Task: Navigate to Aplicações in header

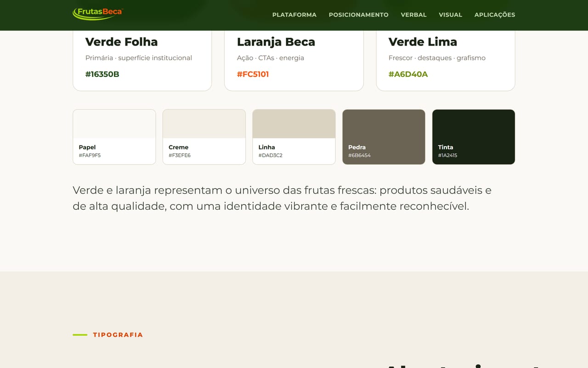Action: (x=495, y=15)
